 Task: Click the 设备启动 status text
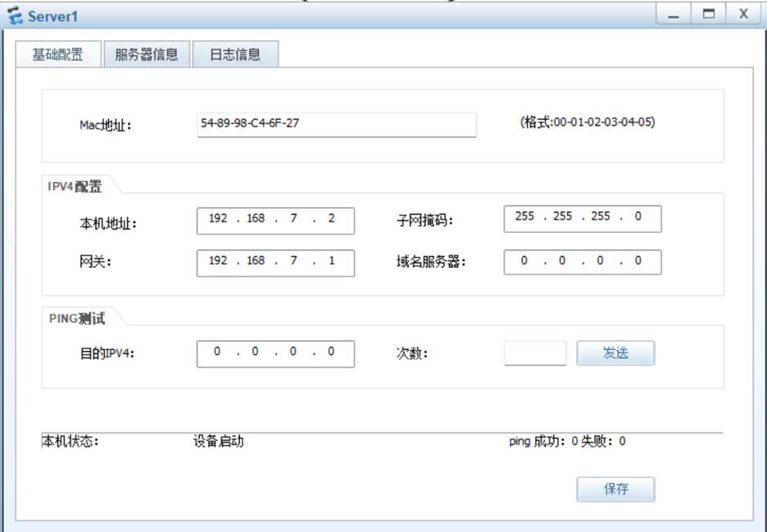click(x=218, y=442)
